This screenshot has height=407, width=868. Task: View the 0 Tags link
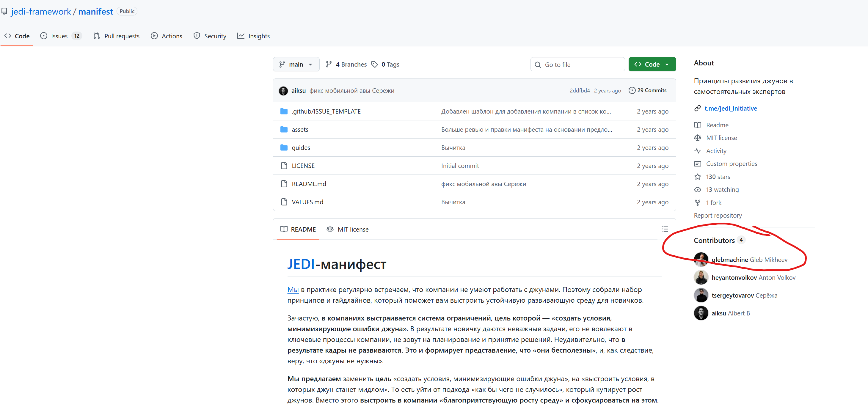pos(385,64)
